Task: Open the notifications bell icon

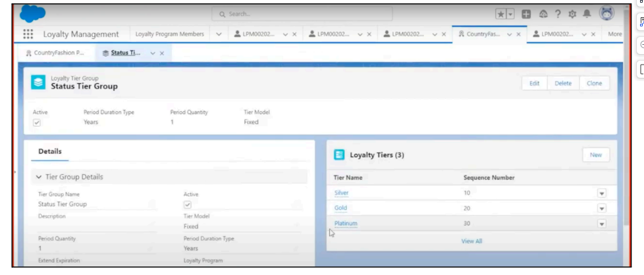Action: (x=586, y=14)
